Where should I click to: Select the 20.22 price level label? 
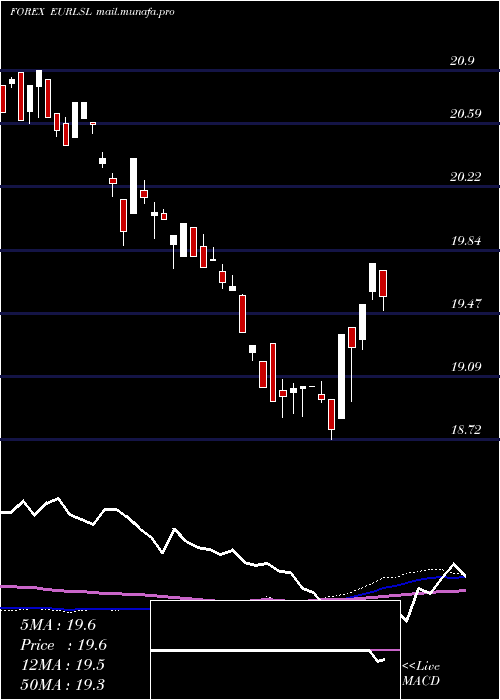point(466,177)
